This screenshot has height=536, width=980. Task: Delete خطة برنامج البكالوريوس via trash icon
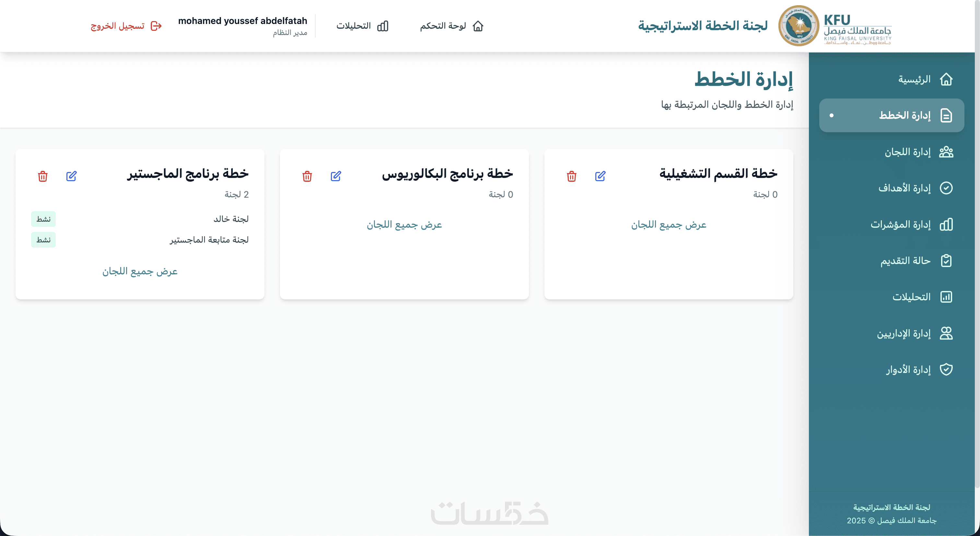(307, 176)
